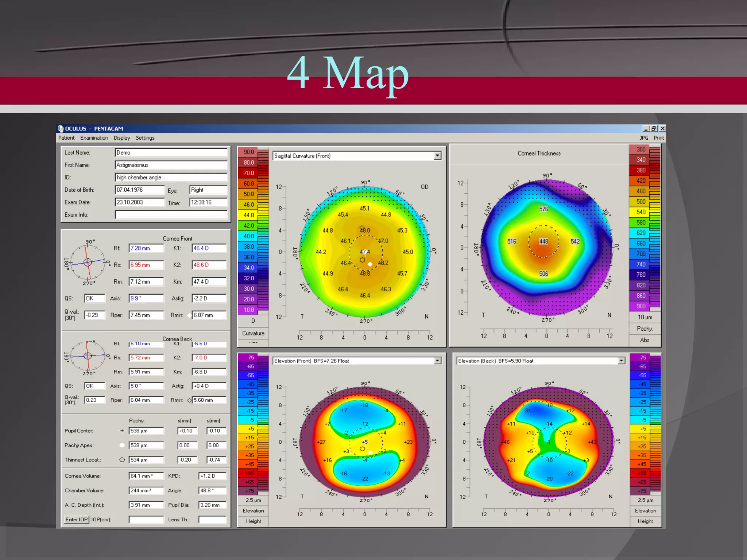This screenshot has width=747, height=560.
Task: Click the Cornea Back axis dial diagram
Action: pyautogui.click(x=88, y=356)
